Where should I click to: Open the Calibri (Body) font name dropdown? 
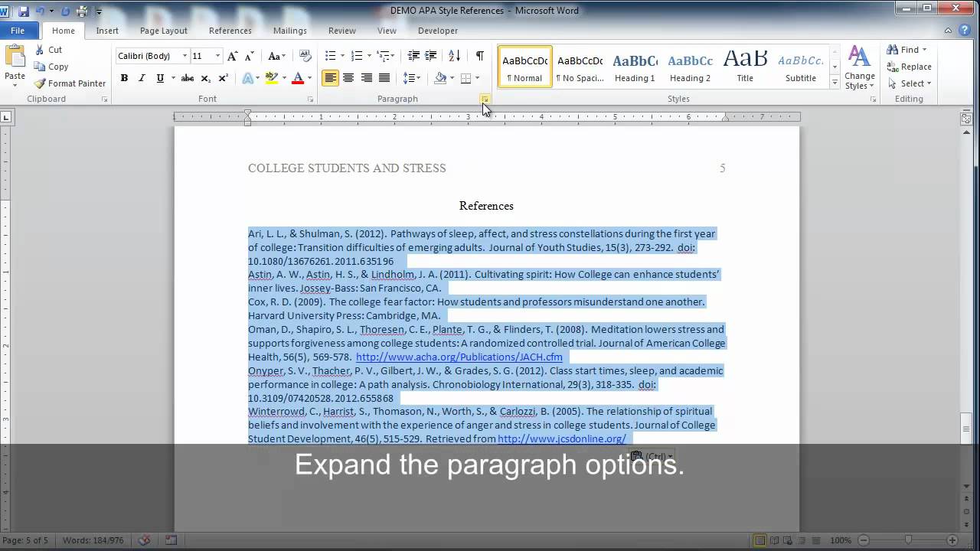(185, 56)
